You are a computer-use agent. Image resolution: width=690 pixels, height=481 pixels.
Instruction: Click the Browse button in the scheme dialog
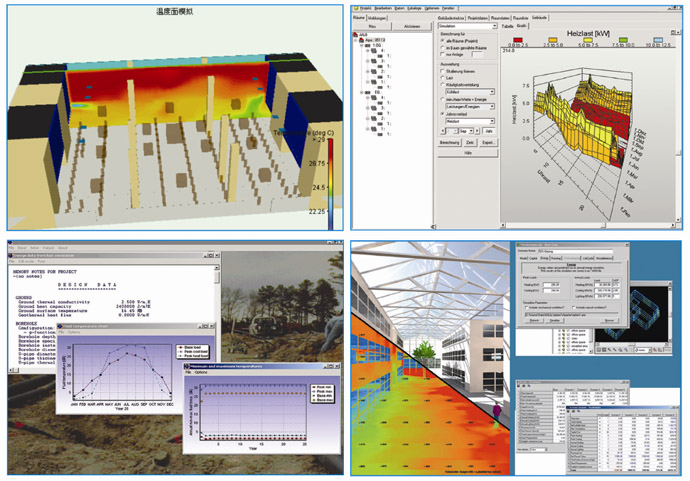[x=609, y=320]
